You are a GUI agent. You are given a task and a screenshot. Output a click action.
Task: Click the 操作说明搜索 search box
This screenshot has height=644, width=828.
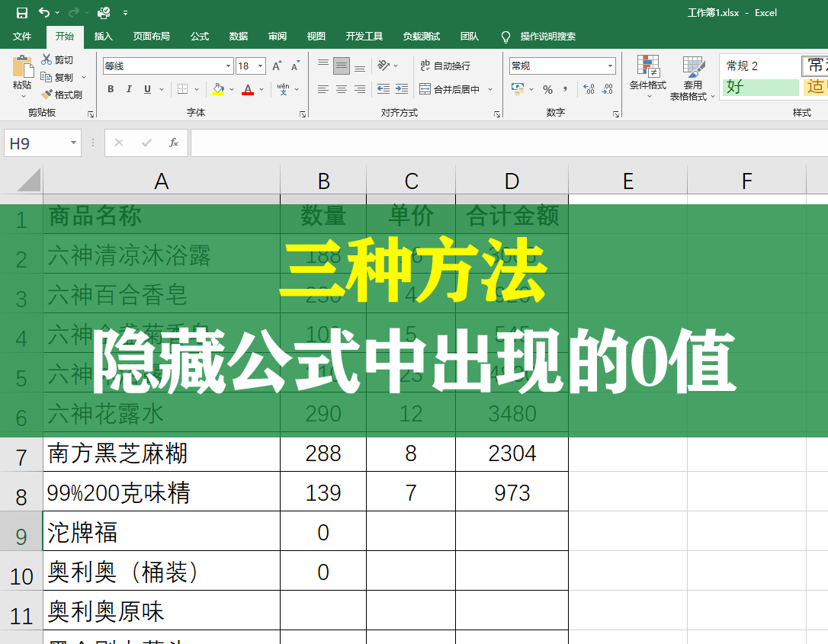(x=547, y=37)
